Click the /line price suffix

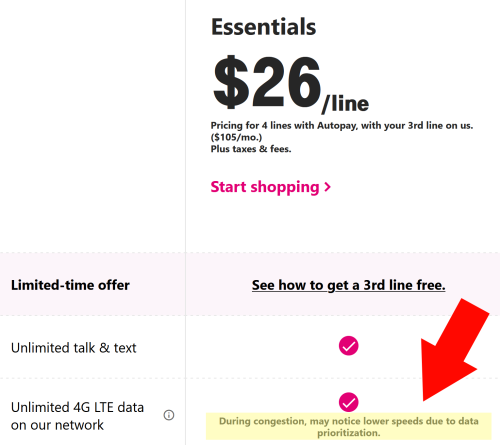[x=345, y=104]
